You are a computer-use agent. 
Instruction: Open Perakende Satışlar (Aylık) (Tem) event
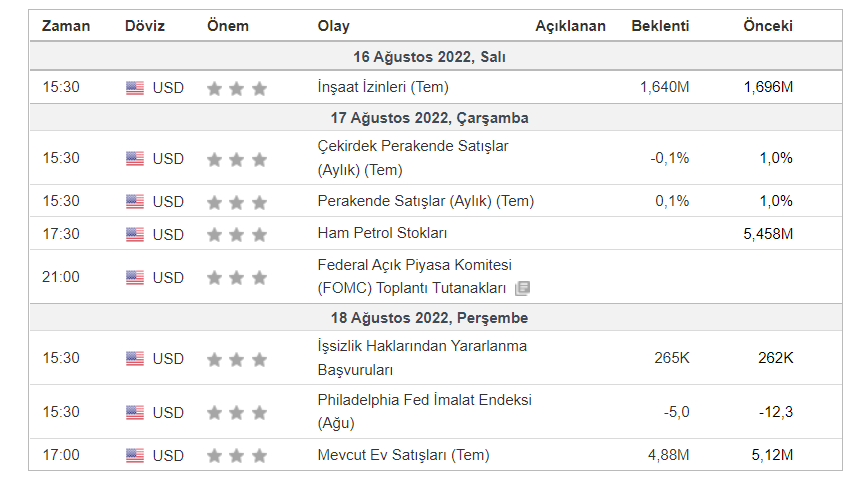coord(425,201)
